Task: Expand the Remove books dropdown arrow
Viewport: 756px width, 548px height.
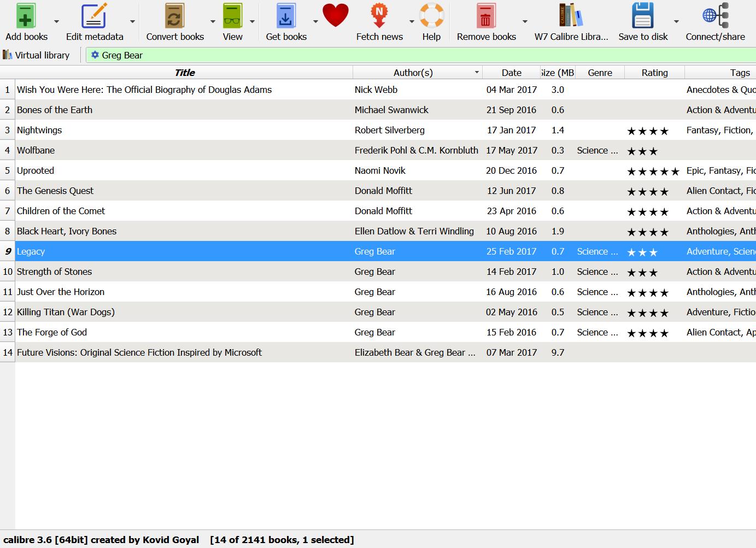Action: (x=525, y=22)
